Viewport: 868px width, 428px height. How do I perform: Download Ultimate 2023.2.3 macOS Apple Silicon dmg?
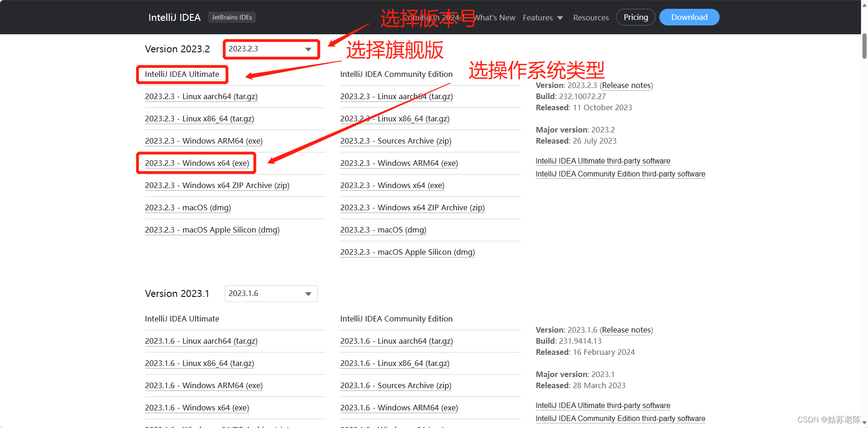(x=212, y=230)
